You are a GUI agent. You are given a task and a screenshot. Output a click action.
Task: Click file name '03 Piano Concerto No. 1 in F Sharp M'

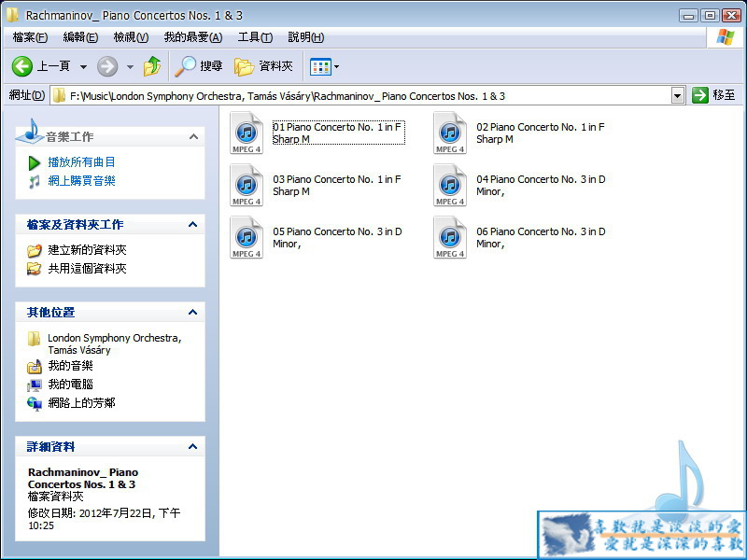click(x=337, y=185)
